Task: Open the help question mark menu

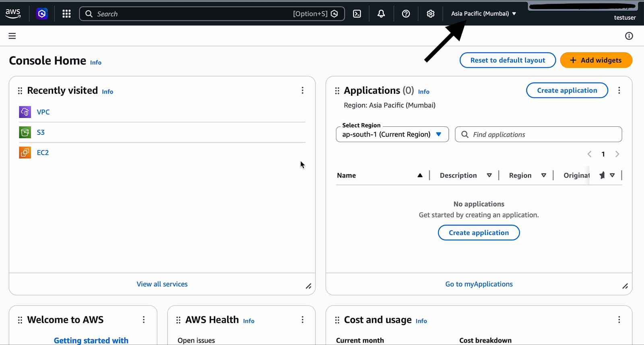Action: [406, 14]
